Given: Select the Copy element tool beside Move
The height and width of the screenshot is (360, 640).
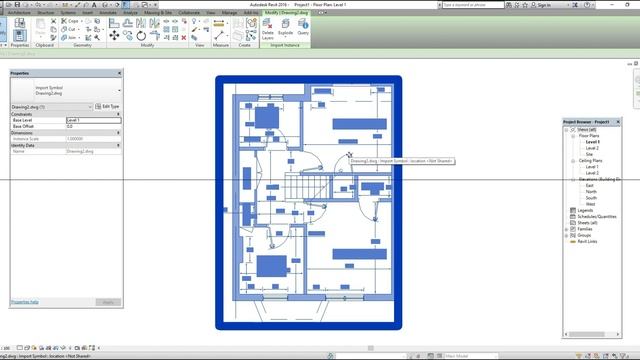Looking at the screenshot, I should (128, 36).
